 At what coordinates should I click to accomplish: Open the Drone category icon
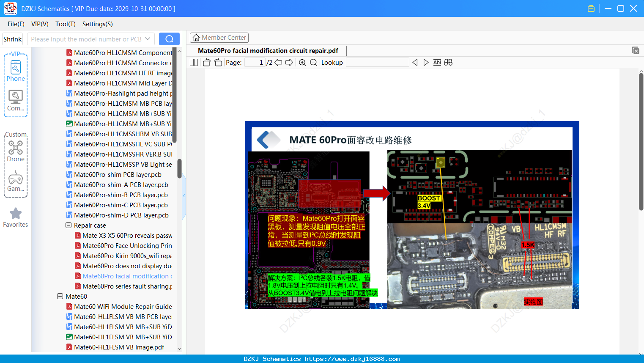click(16, 151)
